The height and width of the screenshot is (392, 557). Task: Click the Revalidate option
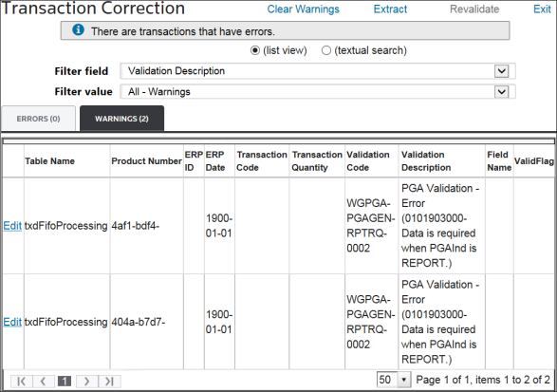(x=474, y=9)
